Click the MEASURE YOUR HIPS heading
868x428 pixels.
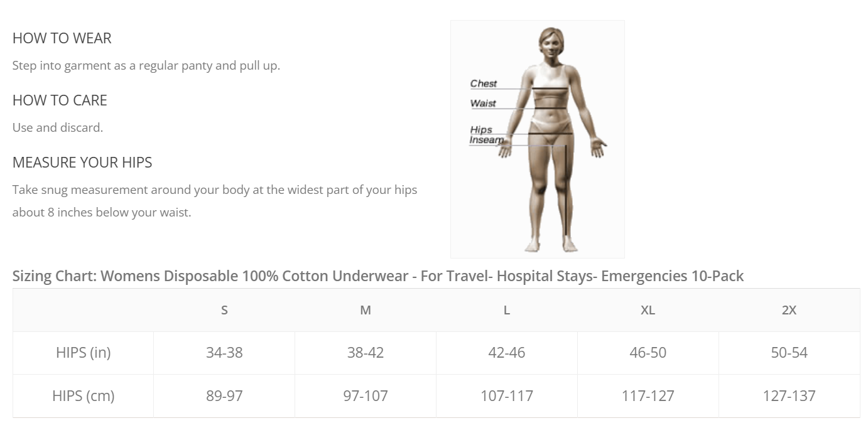coord(82,163)
